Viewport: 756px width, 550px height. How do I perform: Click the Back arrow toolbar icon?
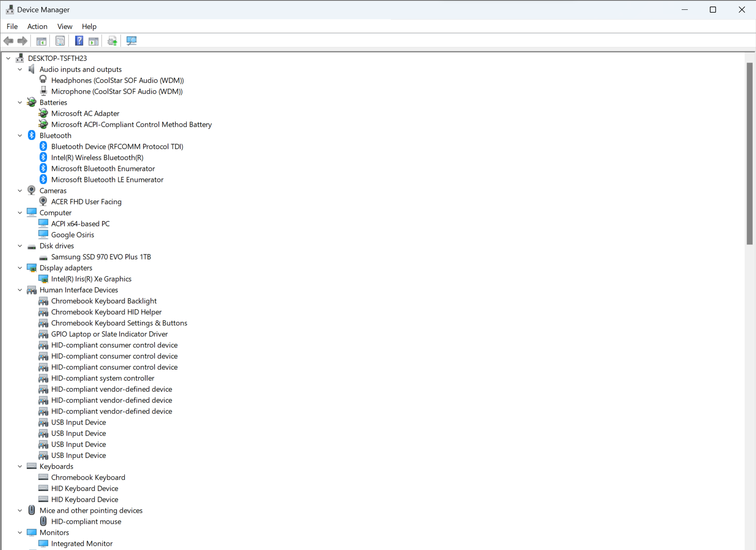(8, 41)
